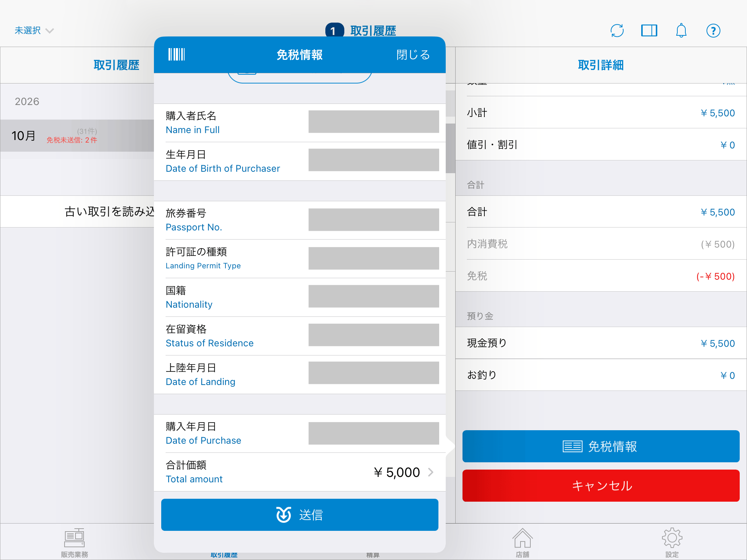
Task: Click the 内消費税 (¥500) row
Action: tap(601, 244)
